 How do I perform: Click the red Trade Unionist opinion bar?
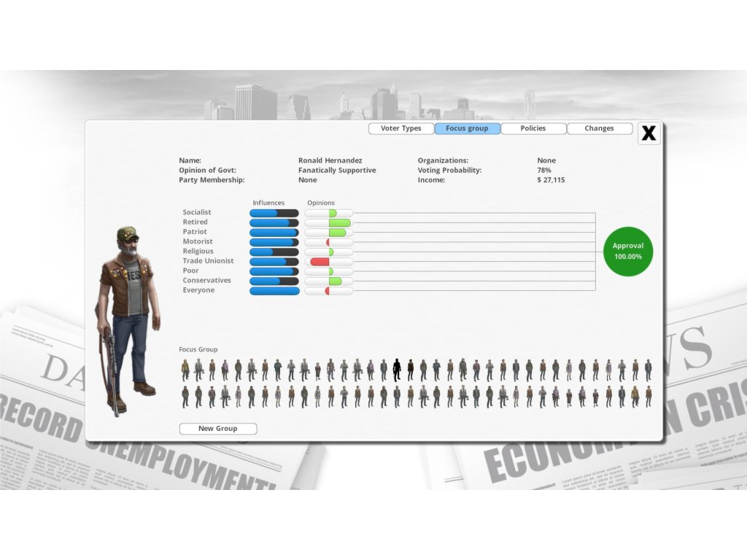click(320, 262)
